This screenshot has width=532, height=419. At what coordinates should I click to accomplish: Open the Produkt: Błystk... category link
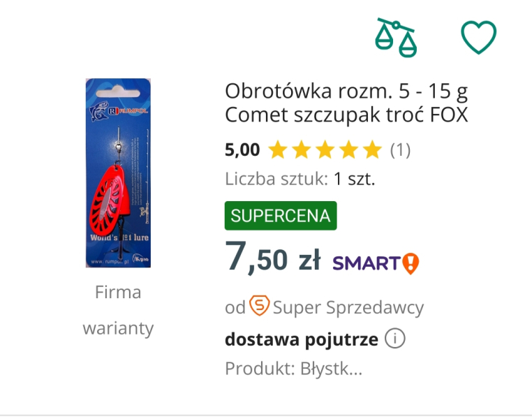coord(293,369)
